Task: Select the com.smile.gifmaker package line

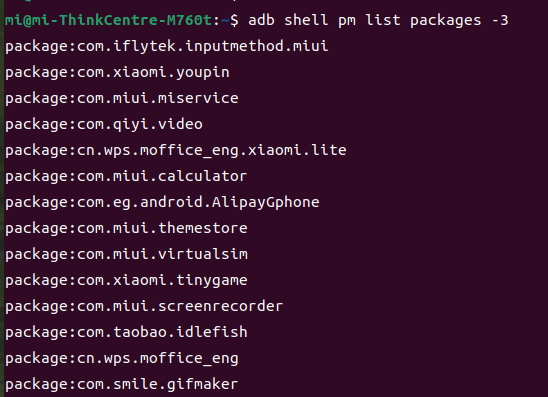Action: (x=122, y=384)
